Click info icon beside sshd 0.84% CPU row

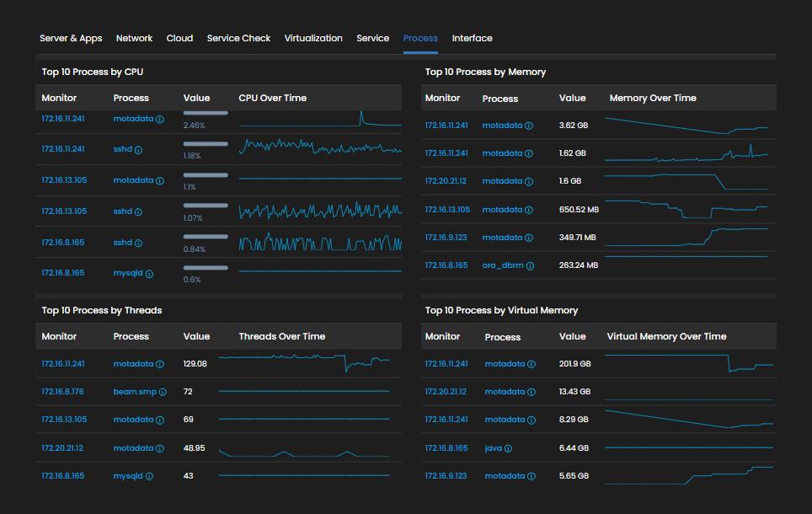click(x=138, y=243)
